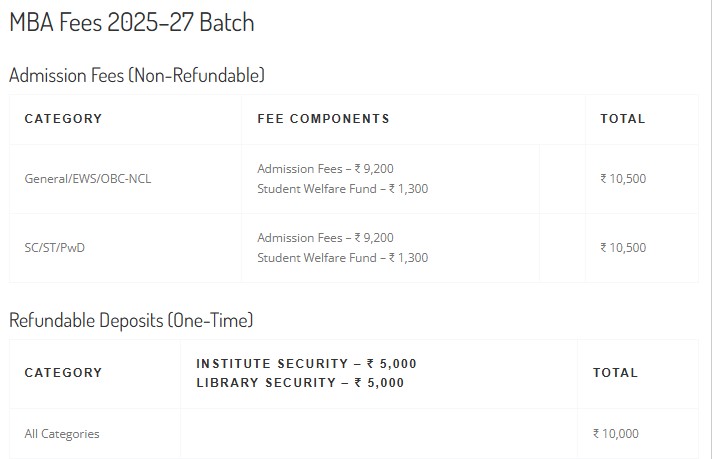712x459 pixels.
Task: Click TOTAL header in admission fees table
Action: click(622, 119)
